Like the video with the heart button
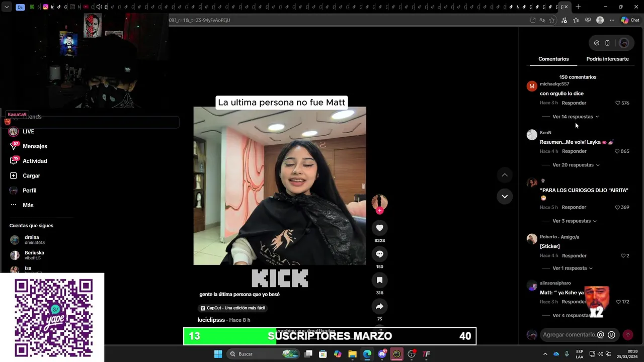Screen dimensions: 644x362 pyautogui.click(x=379, y=228)
